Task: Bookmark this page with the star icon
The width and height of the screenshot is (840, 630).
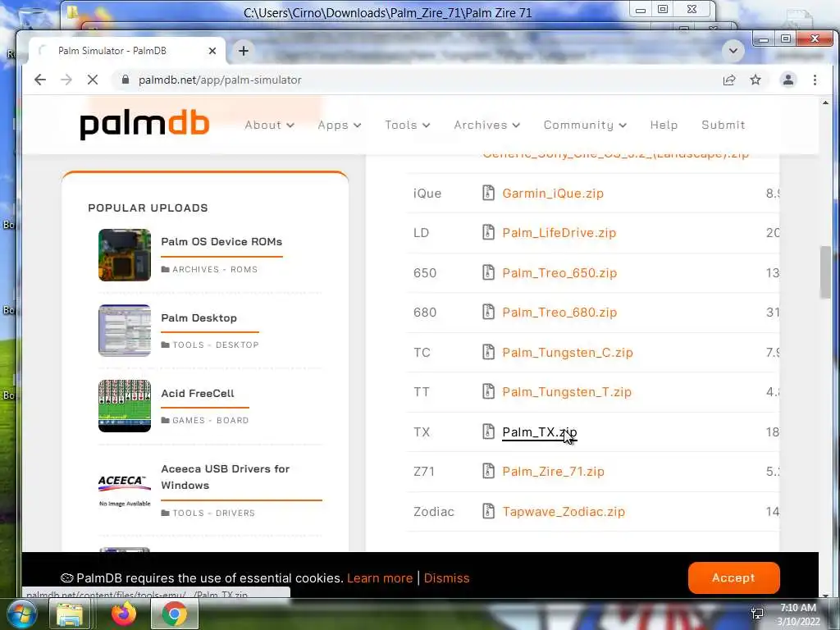Action: (756, 80)
